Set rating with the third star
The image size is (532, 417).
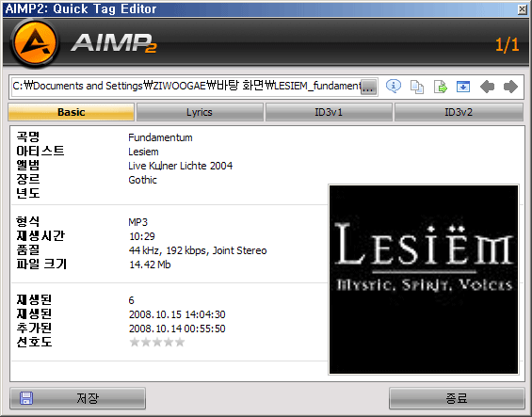tap(157, 342)
